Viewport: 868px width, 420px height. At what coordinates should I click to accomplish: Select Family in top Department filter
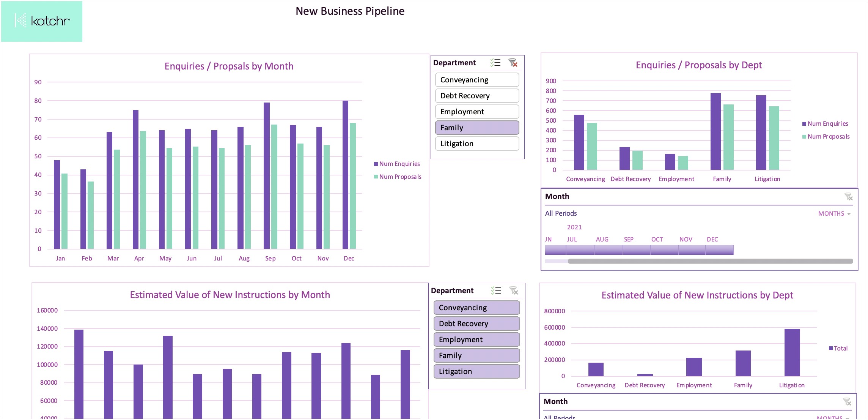(x=476, y=127)
